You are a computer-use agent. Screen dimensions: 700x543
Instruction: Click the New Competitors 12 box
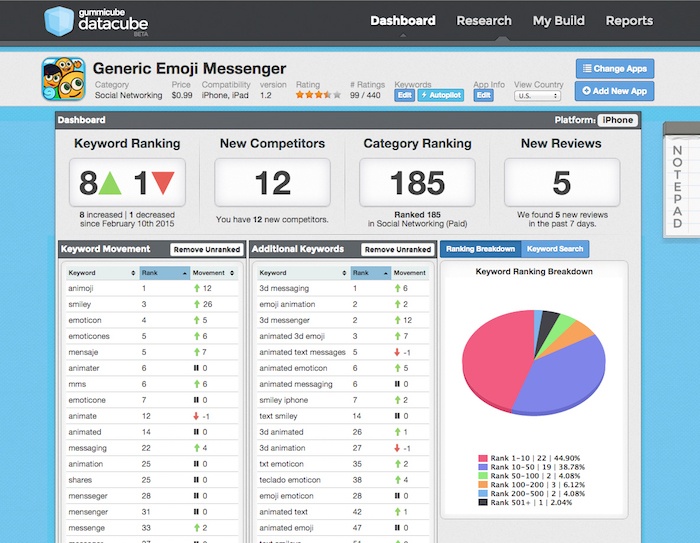[272, 183]
